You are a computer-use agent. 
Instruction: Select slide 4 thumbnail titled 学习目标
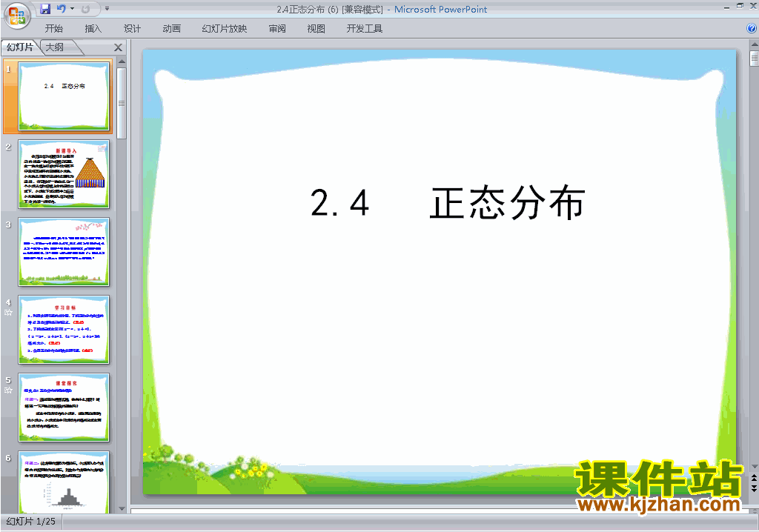(64, 330)
